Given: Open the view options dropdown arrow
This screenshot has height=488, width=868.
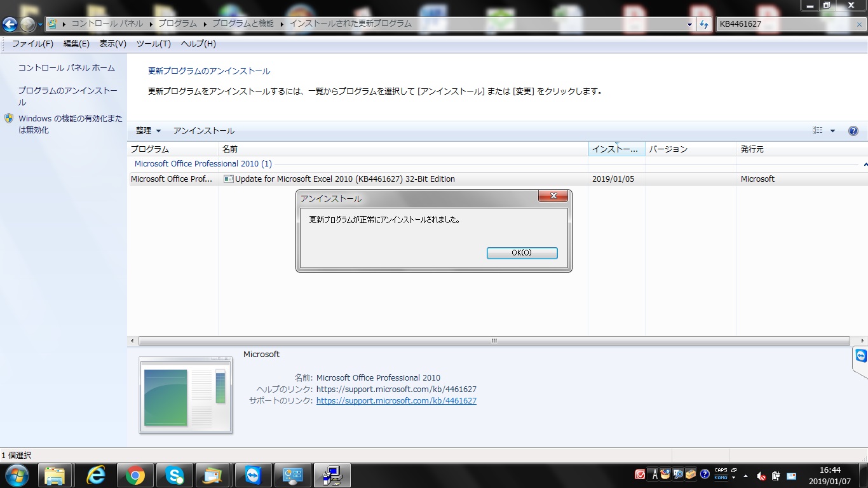Looking at the screenshot, I should click(x=833, y=131).
